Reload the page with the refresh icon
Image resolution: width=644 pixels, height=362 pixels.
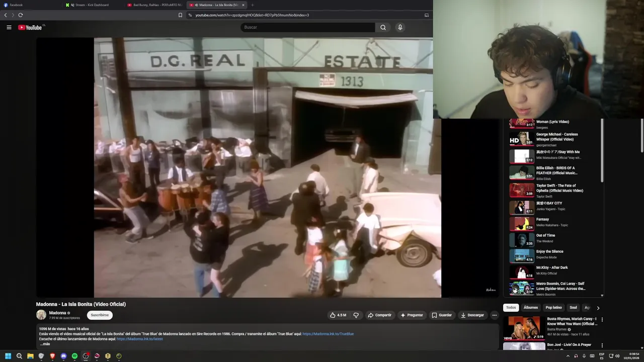pos(21,15)
